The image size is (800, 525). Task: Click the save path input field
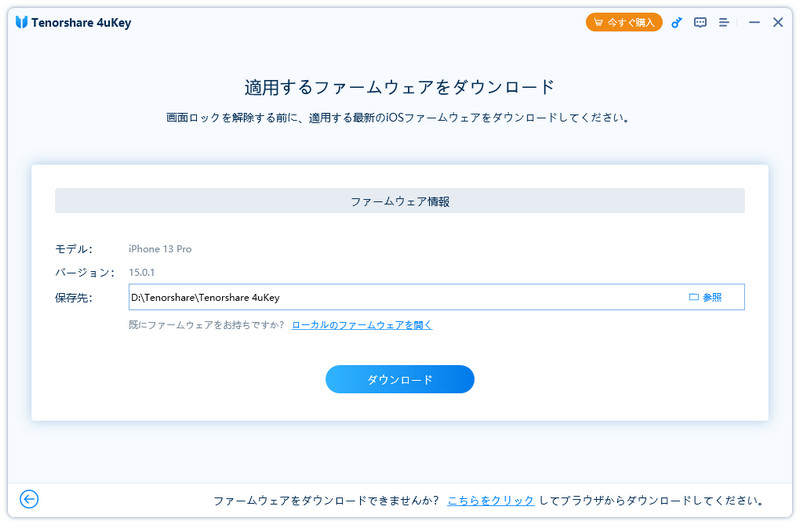point(400,297)
